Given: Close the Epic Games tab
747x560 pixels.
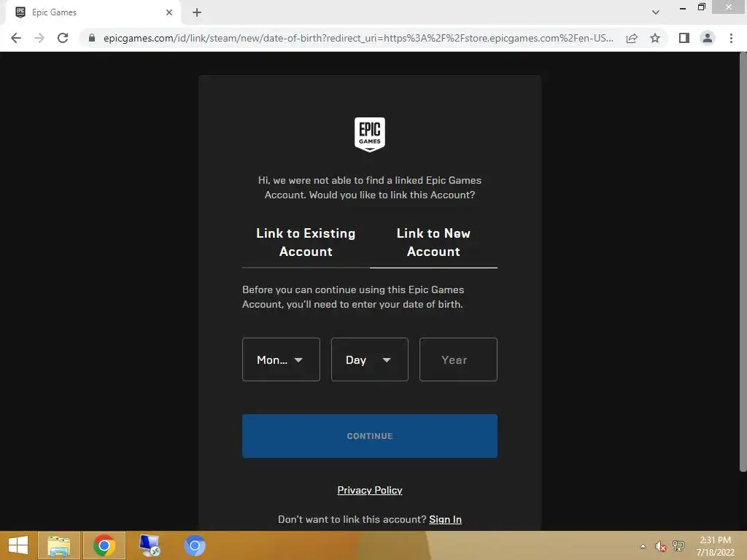Looking at the screenshot, I should (x=169, y=12).
